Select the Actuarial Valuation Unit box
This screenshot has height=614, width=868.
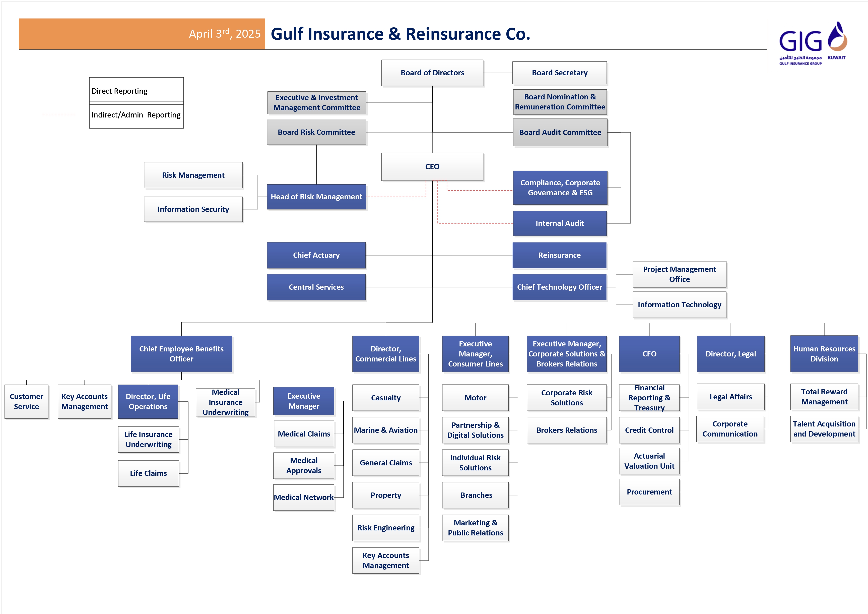(649, 461)
